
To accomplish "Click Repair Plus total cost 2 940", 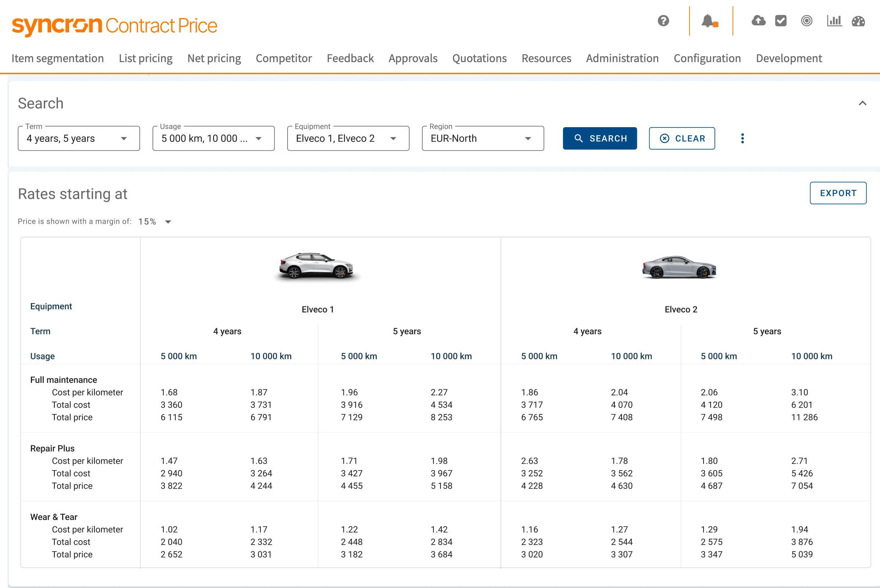I will coord(171,474).
